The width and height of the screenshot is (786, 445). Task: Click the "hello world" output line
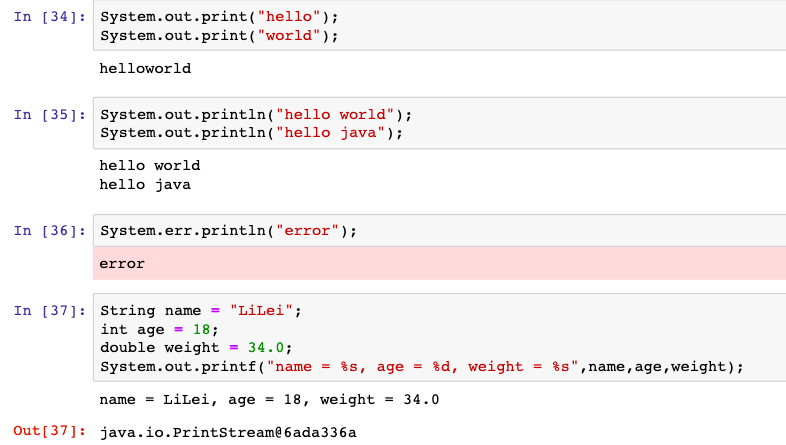pos(150,165)
